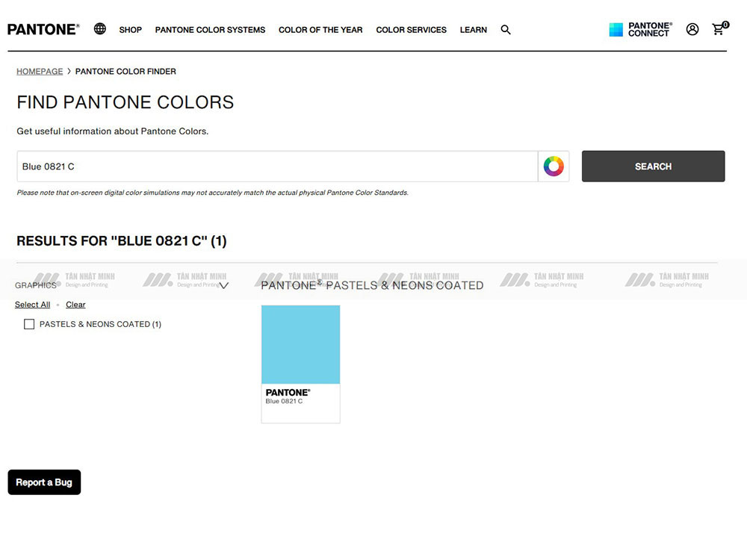Open PANTONE COLOR SYSTEMS menu
This screenshot has height=560, width=747.
pos(210,30)
